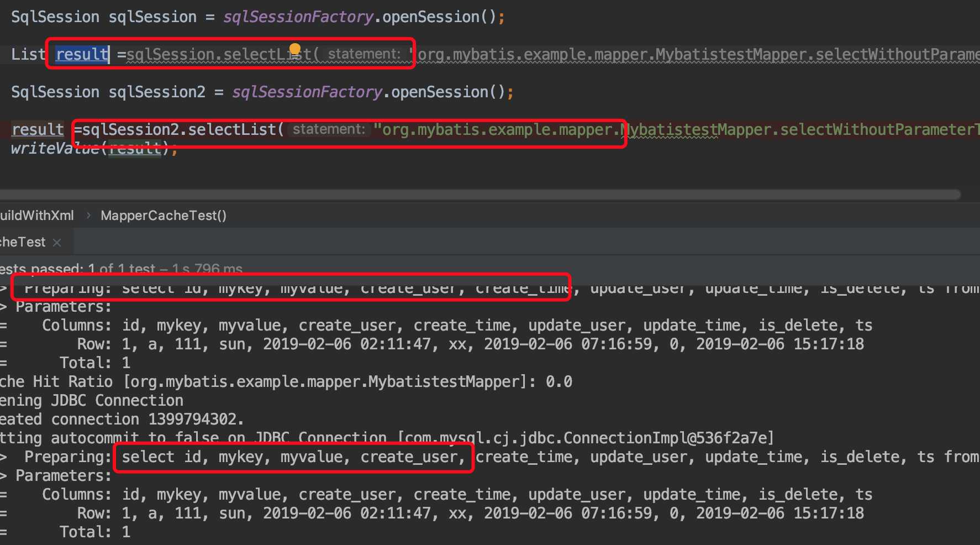The image size is (980, 545).
Task: Click 'che Hit Ratio' log line
Action: (x=286, y=381)
